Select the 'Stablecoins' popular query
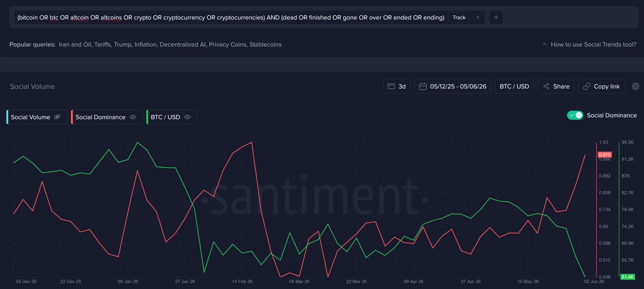Viewport: 644px width, 289px height. pyautogui.click(x=265, y=45)
